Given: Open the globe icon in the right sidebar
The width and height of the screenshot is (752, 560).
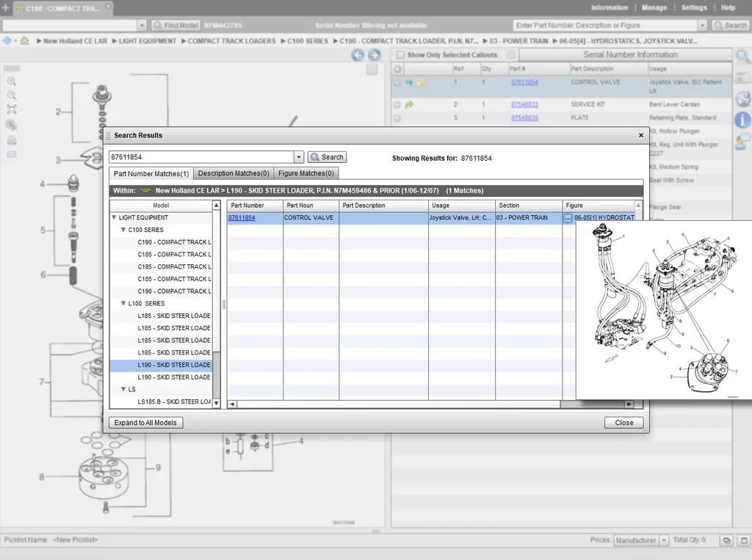Looking at the screenshot, I should point(743,98).
